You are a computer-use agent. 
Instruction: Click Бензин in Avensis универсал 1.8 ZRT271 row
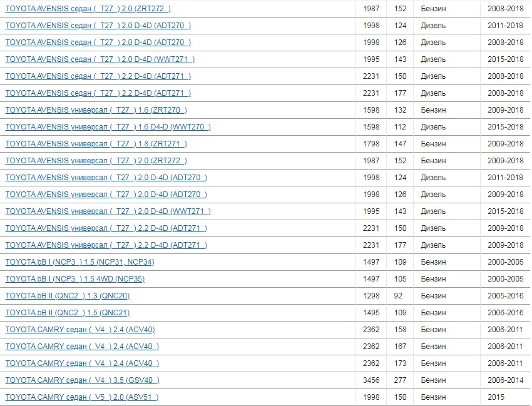(x=433, y=144)
